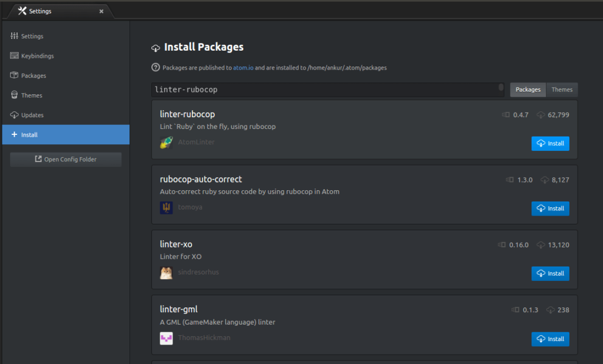This screenshot has height=364, width=603.
Task: Open sindresorhus author profile name
Action: pos(198,272)
